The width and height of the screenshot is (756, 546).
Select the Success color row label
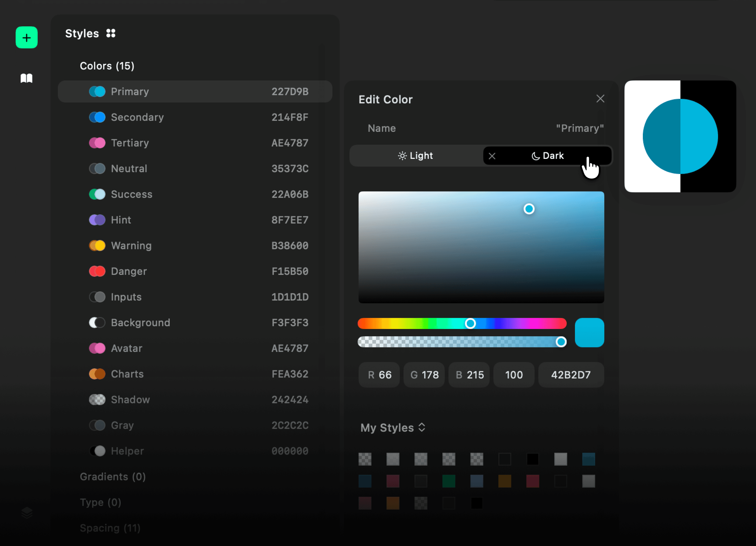(x=132, y=194)
